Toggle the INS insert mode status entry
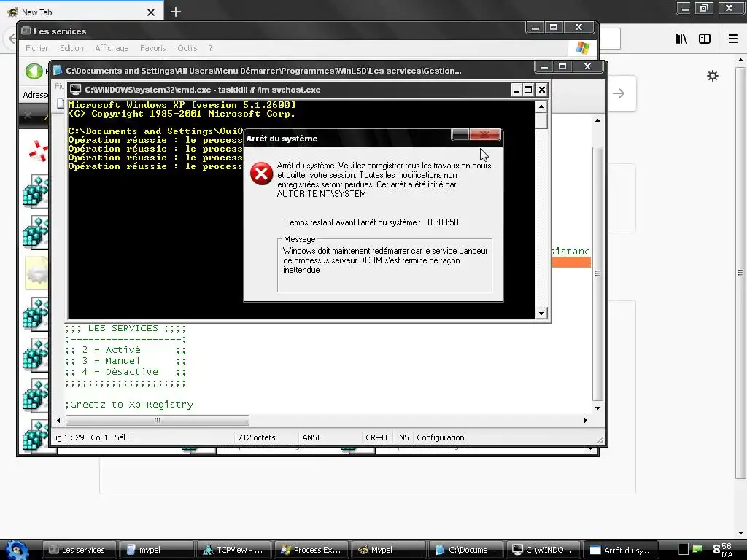The height and width of the screenshot is (560, 747). 403,437
